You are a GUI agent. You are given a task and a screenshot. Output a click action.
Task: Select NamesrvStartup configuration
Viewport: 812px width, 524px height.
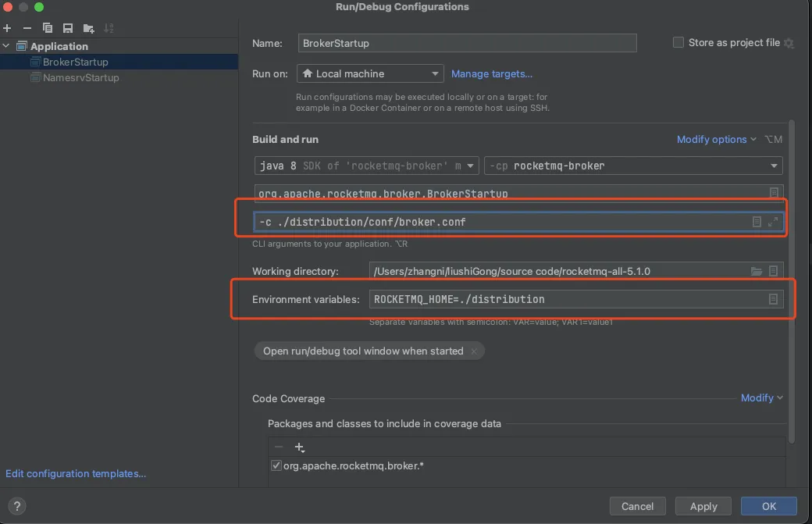[80, 77]
